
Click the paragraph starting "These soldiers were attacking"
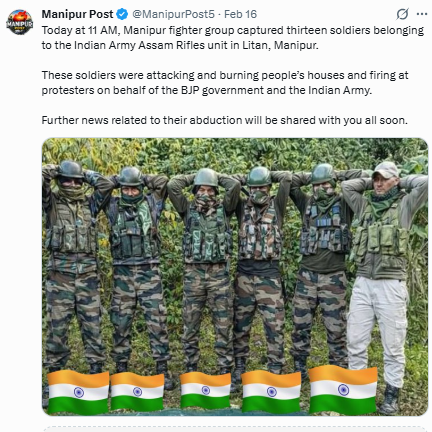point(225,83)
